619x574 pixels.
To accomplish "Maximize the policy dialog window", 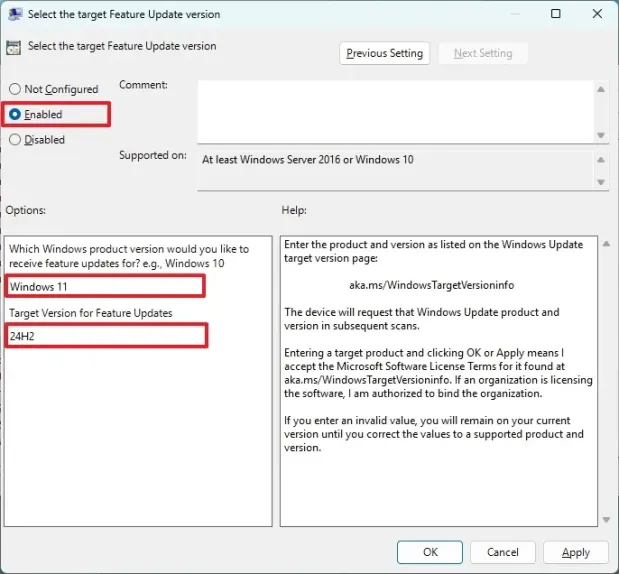I will pos(555,14).
